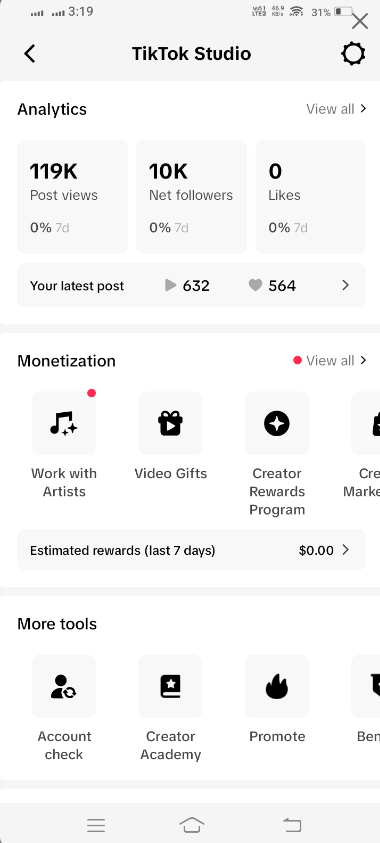Image resolution: width=380 pixels, height=843 pixels.
Task: Open the Promote flame icon
Action: [x=277, y=686]
